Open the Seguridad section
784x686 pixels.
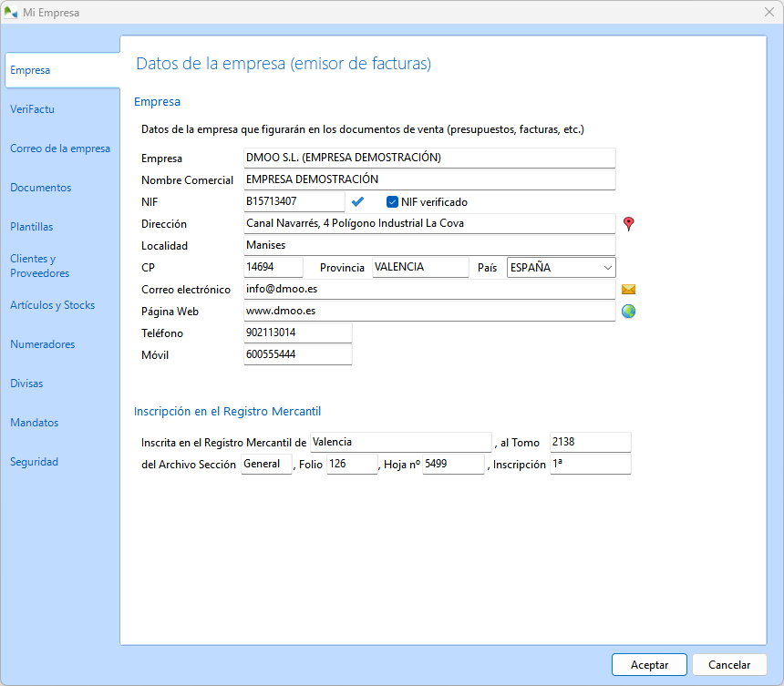(x=35, y=462)
